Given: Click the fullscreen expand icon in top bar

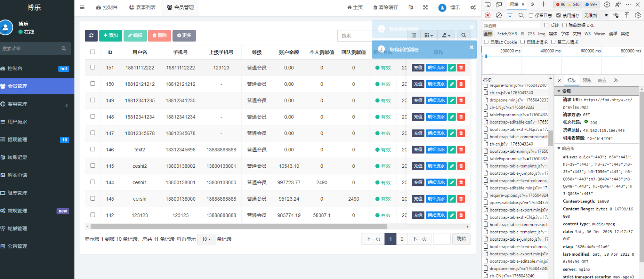Looking at the screenshot, I should point(425,7).
